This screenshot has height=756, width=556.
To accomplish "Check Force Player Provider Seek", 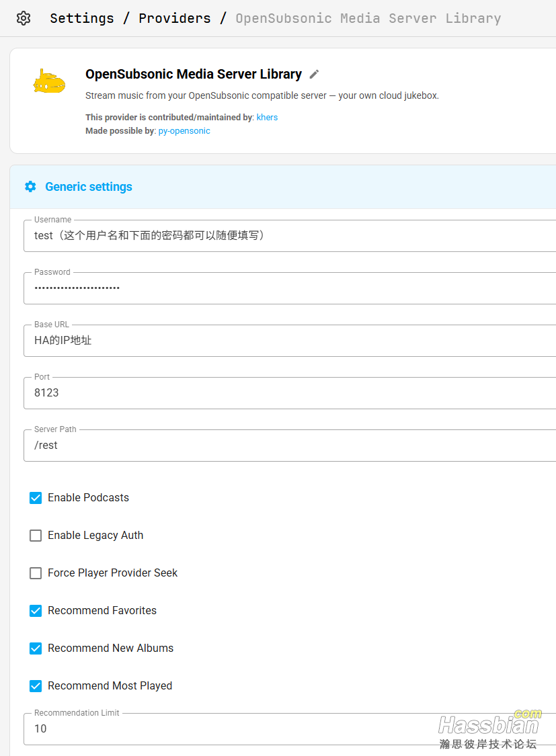I will pos(36,573).
